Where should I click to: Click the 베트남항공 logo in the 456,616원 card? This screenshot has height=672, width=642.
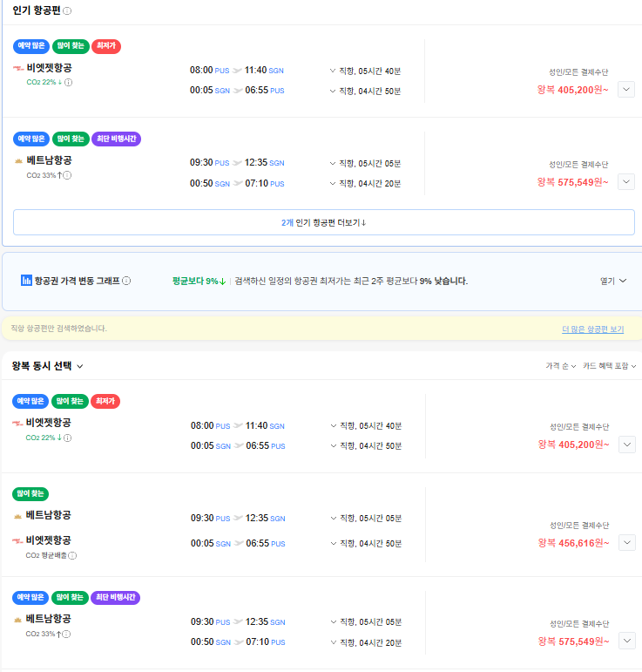point(18,516)
